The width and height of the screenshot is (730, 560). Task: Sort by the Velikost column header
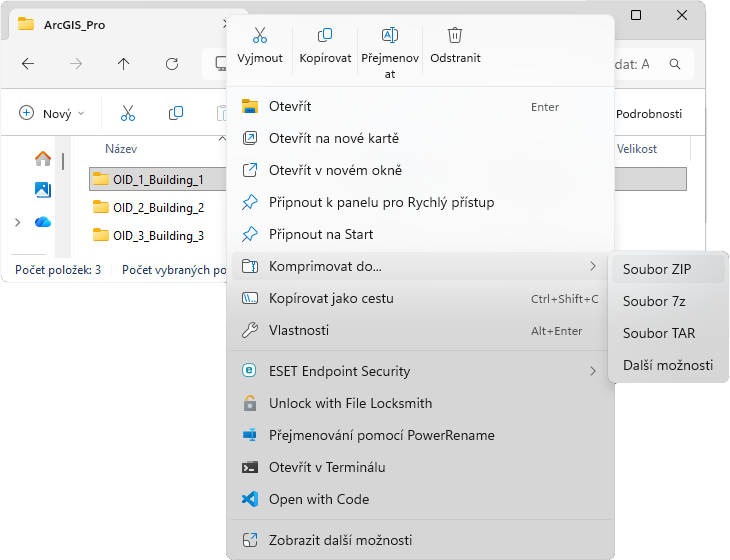pos(637,149)
